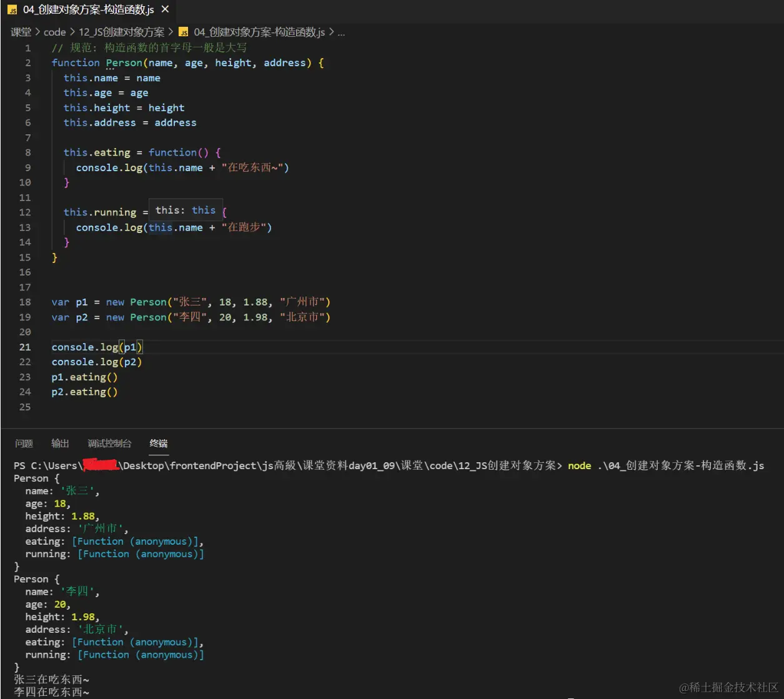Click the comment on line 1
Viewport: 784px width, 699px height.
(149, 48)
